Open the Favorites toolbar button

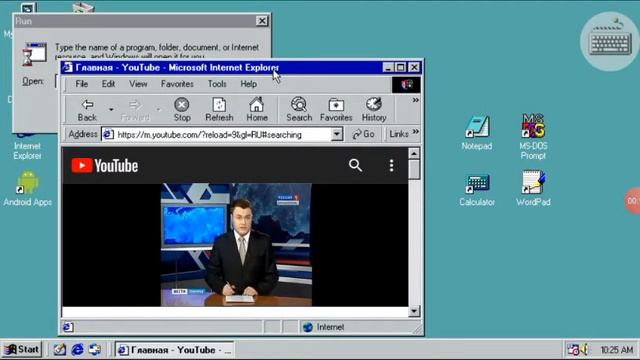(336, 109)
